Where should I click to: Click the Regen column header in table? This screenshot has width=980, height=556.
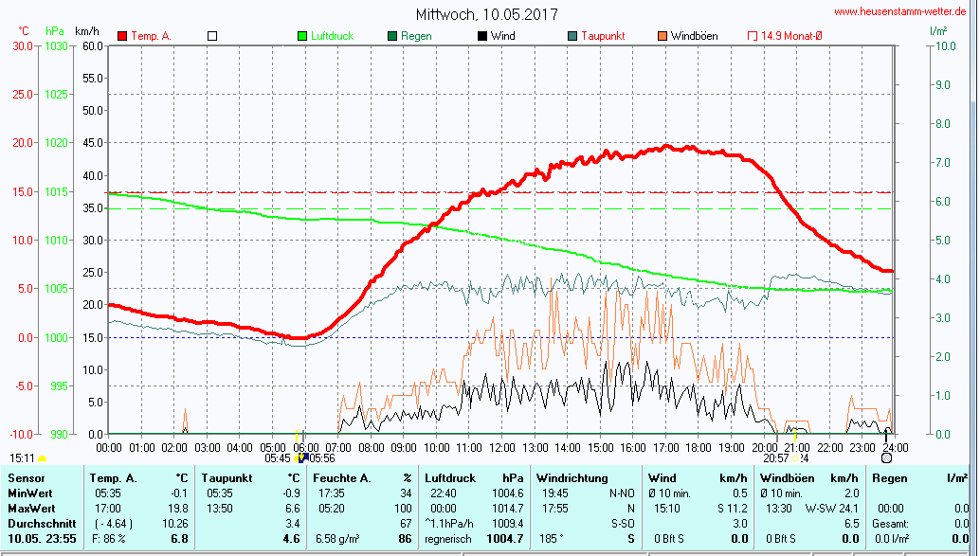pyautogui.click(x=890, y=478)
